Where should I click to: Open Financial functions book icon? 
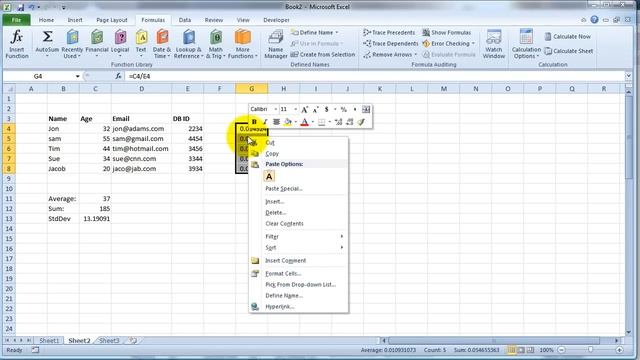click(97, 37)
